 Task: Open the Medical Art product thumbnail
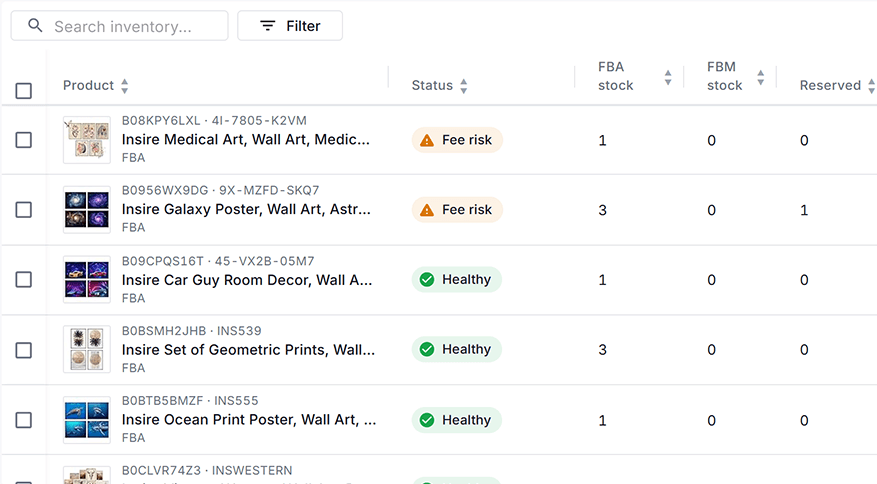[x=87, y=140]
